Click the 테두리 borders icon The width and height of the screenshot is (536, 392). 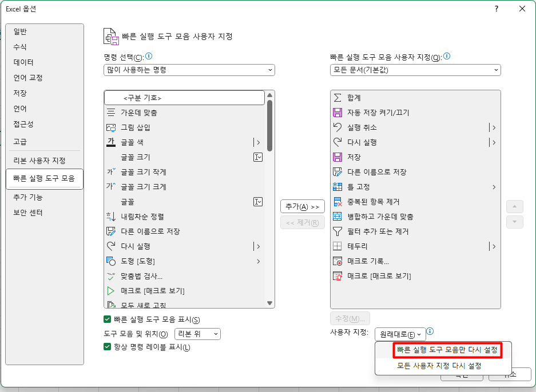click(338, 246)
